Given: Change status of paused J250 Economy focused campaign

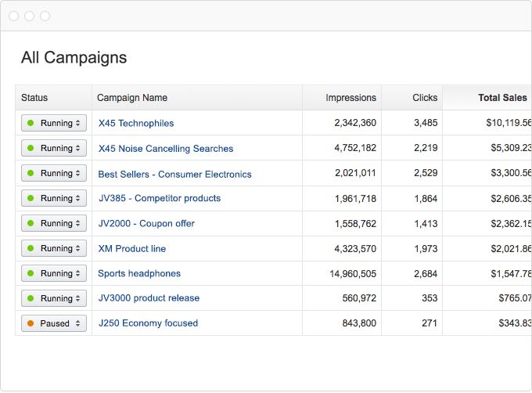Looking at the screenshot, I should pyautogui.click(x=53, y=323).
